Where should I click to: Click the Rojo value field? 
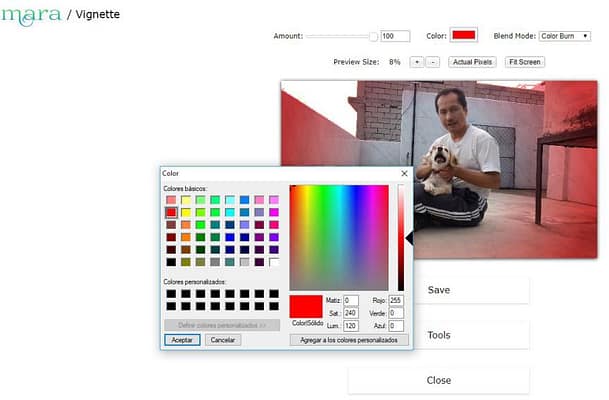tap(395, 300)
